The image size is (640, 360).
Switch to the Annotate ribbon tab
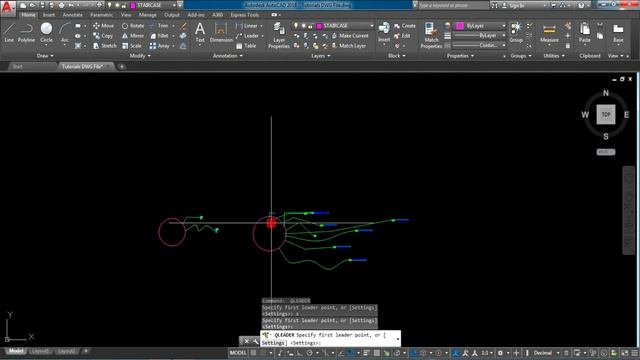click(72, 15)
